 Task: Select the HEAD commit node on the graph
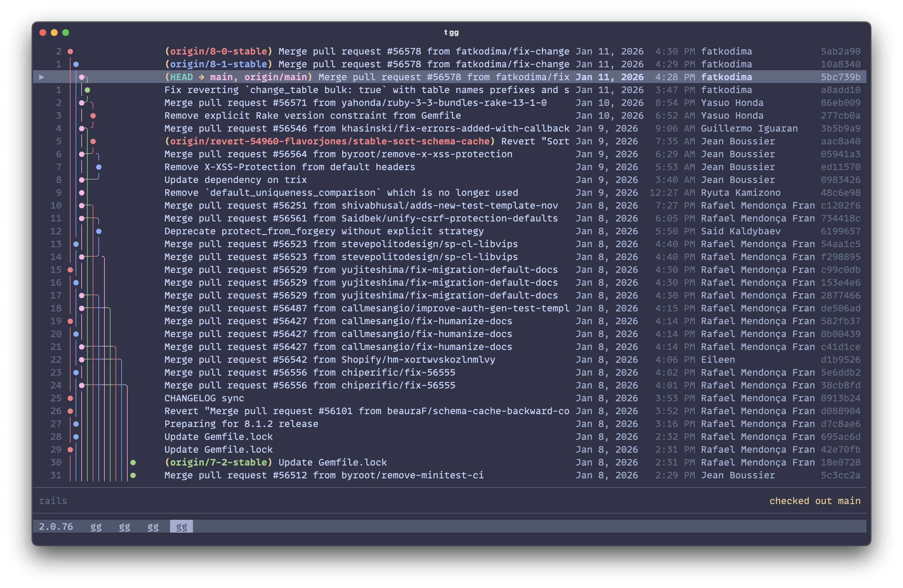[x=82, y=77]
